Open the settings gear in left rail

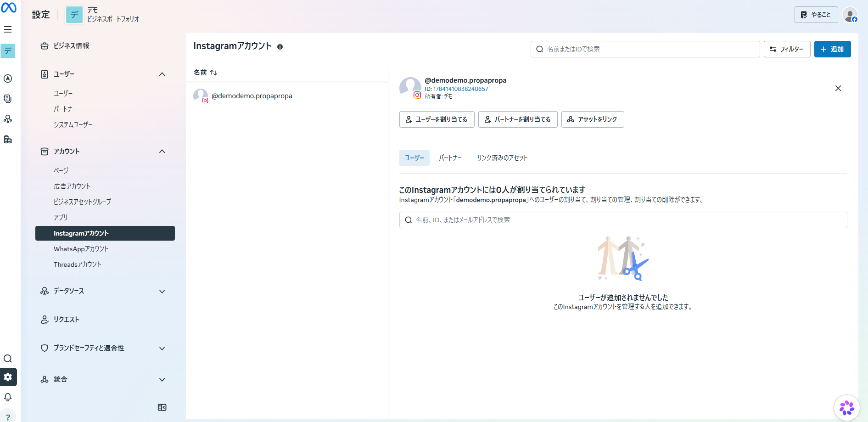coord(8,377)
